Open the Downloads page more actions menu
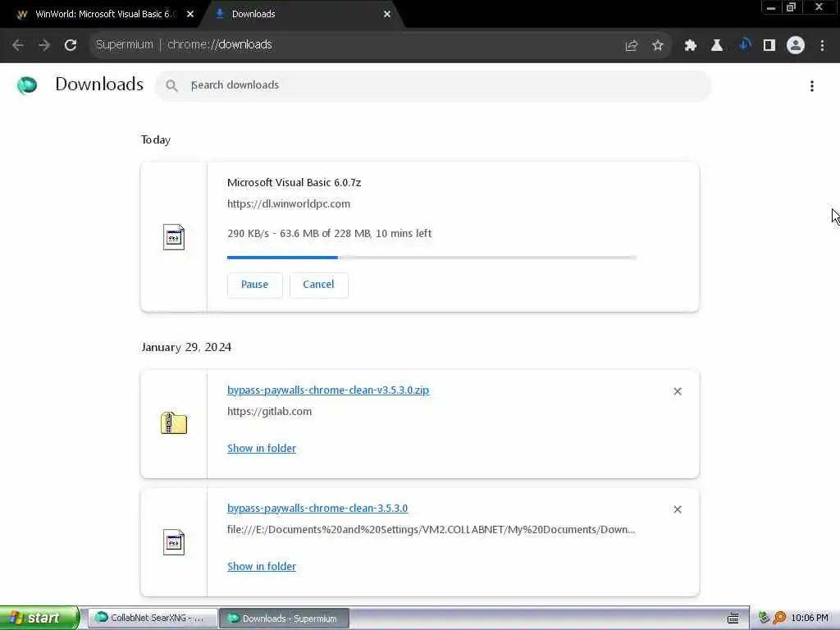The height and width of the screenshot is (630, 840). click(812, 86)
